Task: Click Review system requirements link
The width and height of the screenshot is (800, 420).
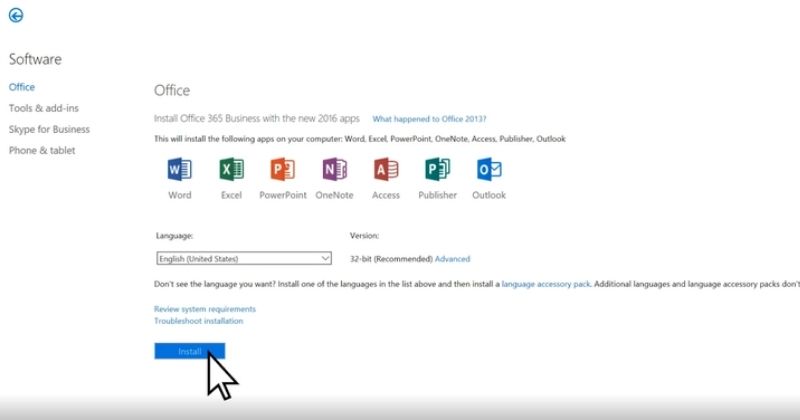Action: point(205,309)
